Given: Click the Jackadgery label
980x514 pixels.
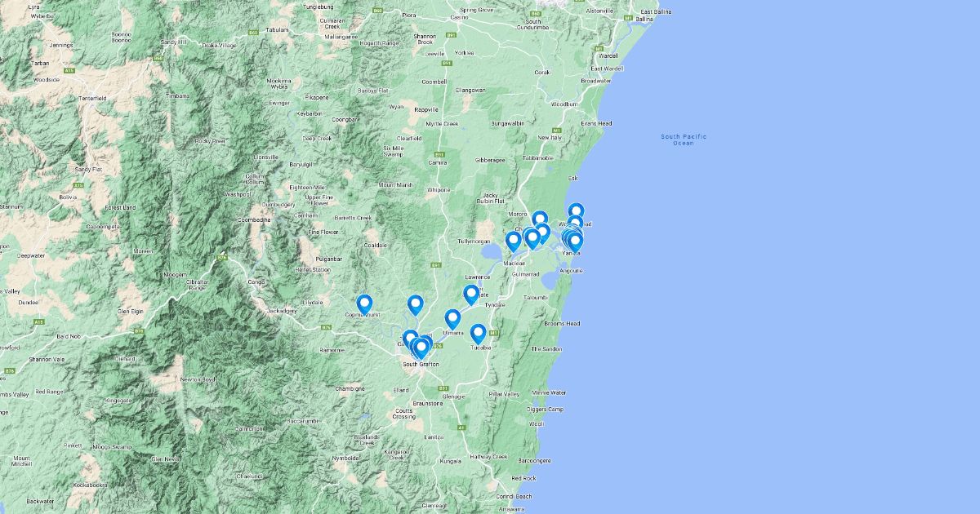Looking at the screenshot, I should 282,311.
